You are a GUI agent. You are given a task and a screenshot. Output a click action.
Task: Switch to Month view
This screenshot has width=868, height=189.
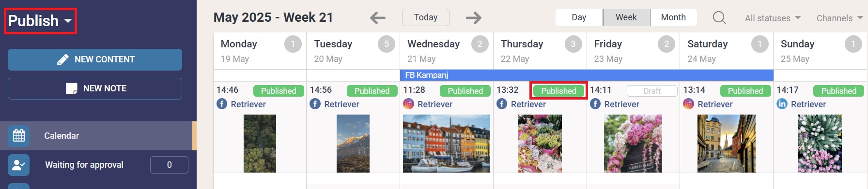(673, 17)
